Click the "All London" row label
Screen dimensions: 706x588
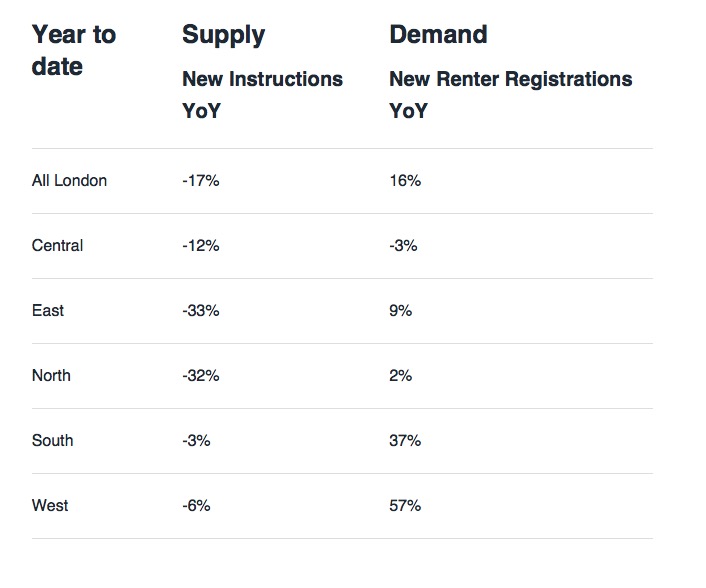click(69, 181)
